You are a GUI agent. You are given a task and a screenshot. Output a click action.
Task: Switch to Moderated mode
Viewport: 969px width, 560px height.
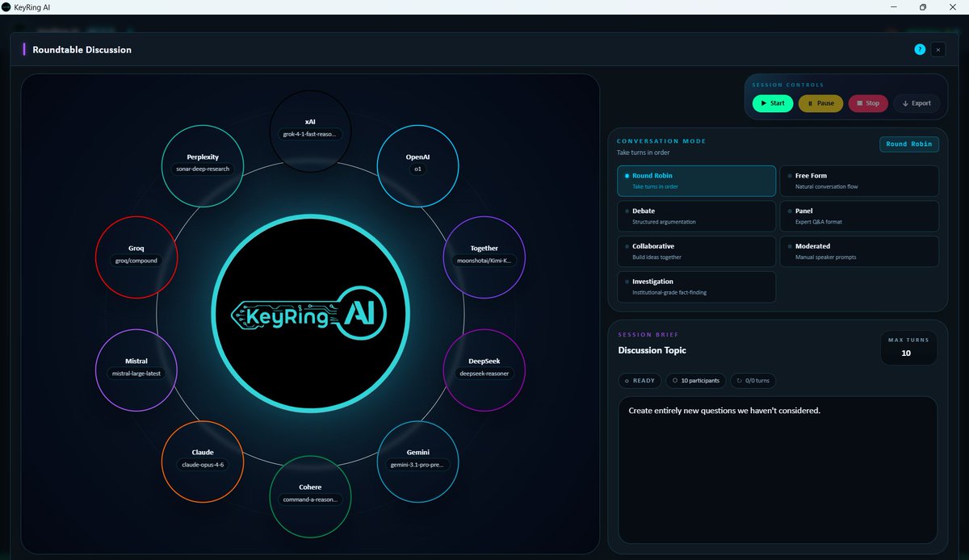(859, 251)
